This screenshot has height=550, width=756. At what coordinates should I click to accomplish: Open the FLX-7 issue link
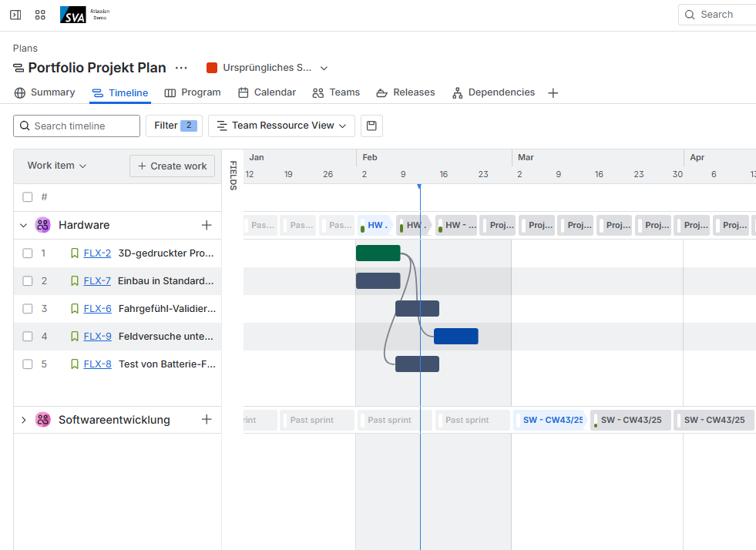pos(97,281)
